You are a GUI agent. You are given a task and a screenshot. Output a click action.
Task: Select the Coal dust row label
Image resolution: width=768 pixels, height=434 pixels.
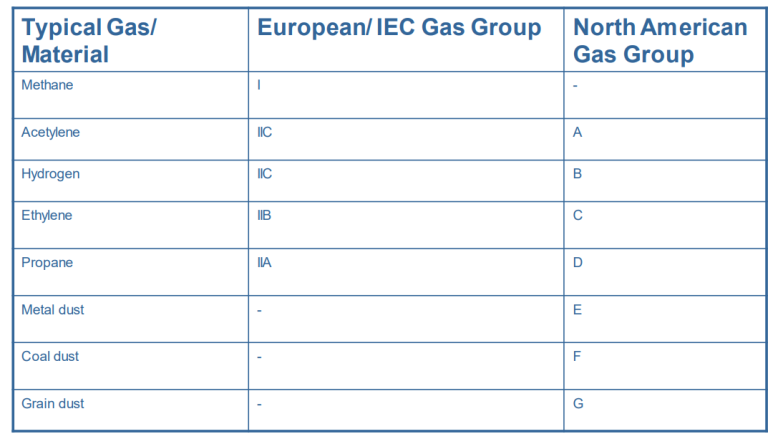[50, 356]
